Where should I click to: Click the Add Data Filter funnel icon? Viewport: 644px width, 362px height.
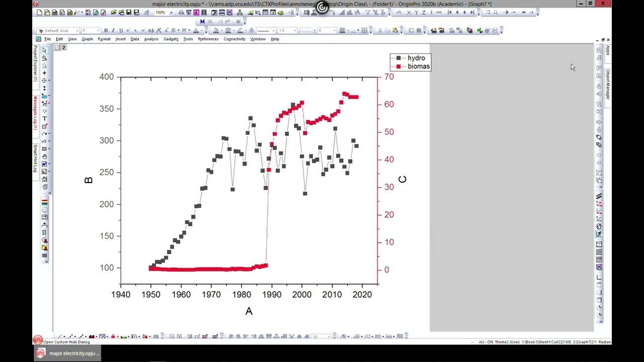pyautogui.click(x=368, y=12)
